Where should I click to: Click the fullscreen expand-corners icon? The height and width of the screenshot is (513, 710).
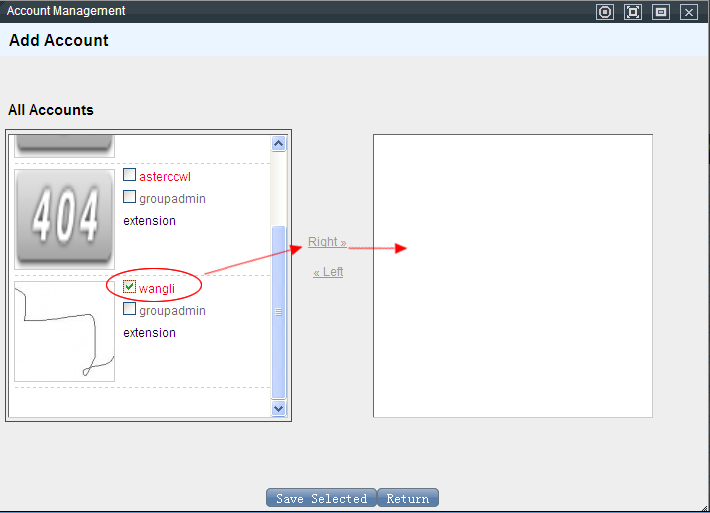(632, 12)
